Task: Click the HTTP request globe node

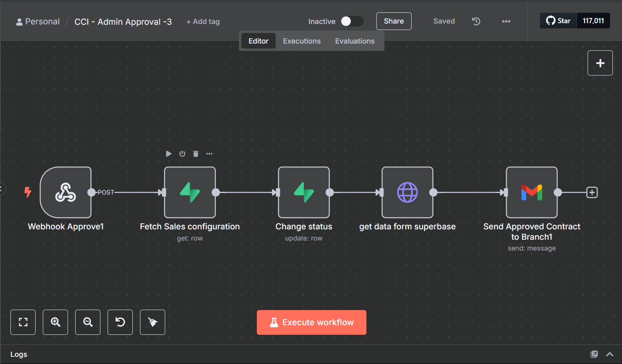Action: 407,192
